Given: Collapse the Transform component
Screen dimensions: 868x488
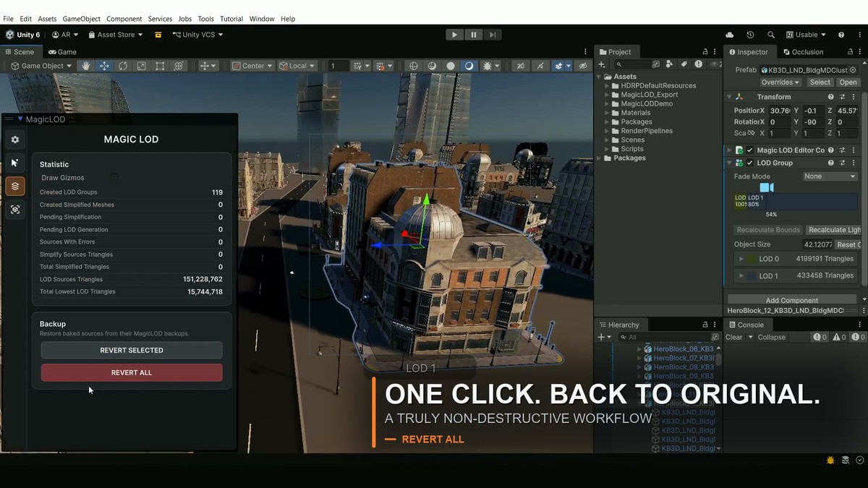Looking at the screenshot, I should 729,97.
